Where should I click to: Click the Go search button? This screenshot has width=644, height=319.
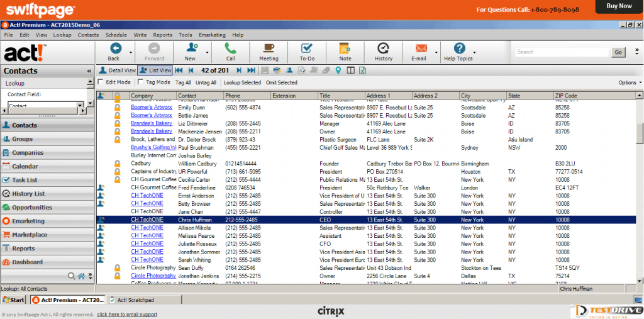point(618,52)
